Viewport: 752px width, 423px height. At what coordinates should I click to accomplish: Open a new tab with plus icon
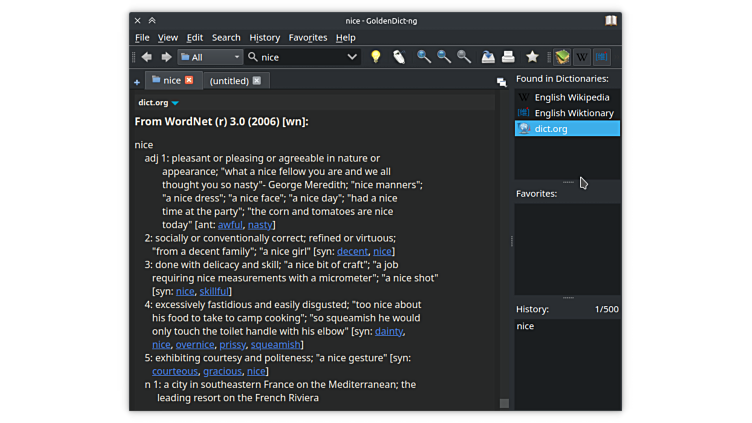[137, 82]
